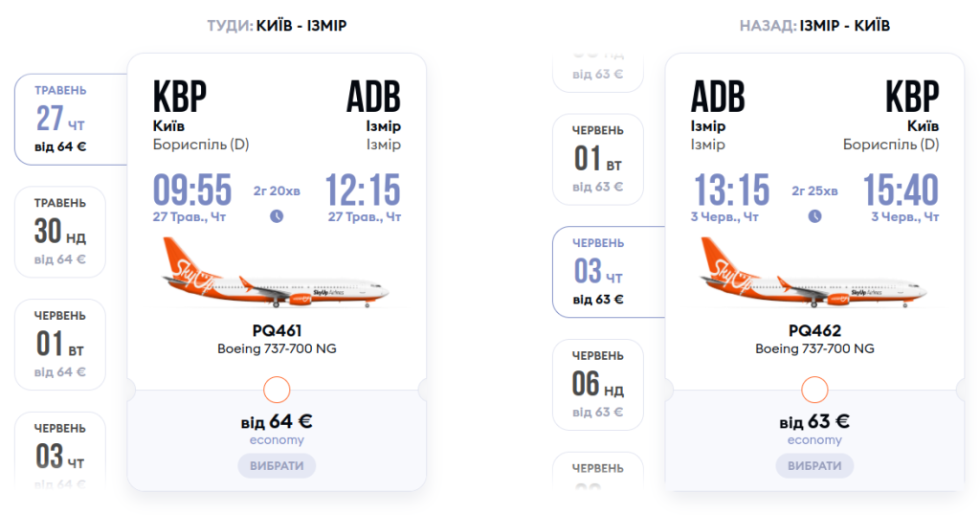Click the clock icon under 2г 25хв duration
The image size is (980, 515).
[x=814, y=216]
